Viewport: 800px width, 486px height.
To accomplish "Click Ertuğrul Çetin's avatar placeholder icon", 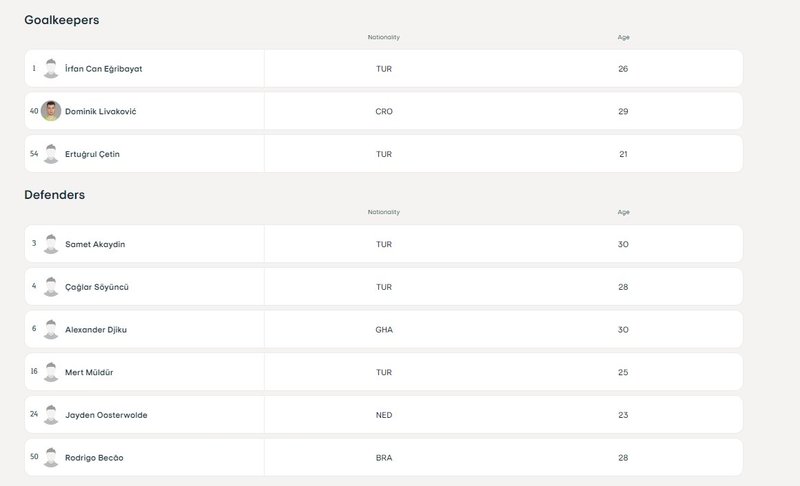I will click(x=51, y=154).
